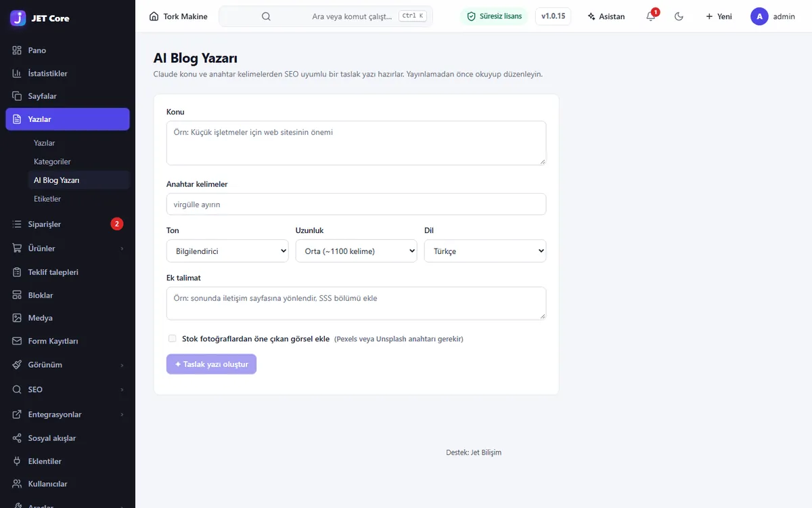812x508 pixels.
Task: Collapse the Yazılar sidebar section
Action: [68, 119]
